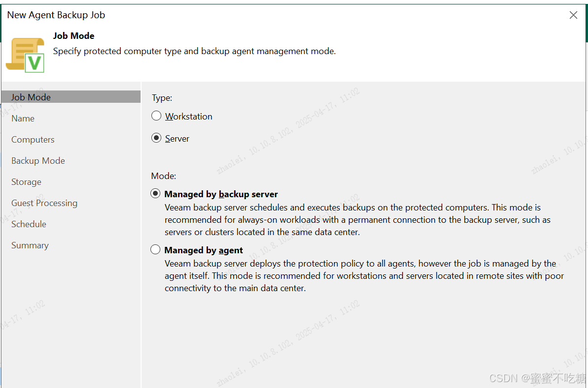The width and height of the screenshot is (588, 388).
Task: Go to the Computers wizard step
Action: pyautogui.click(x=33, y=140)
